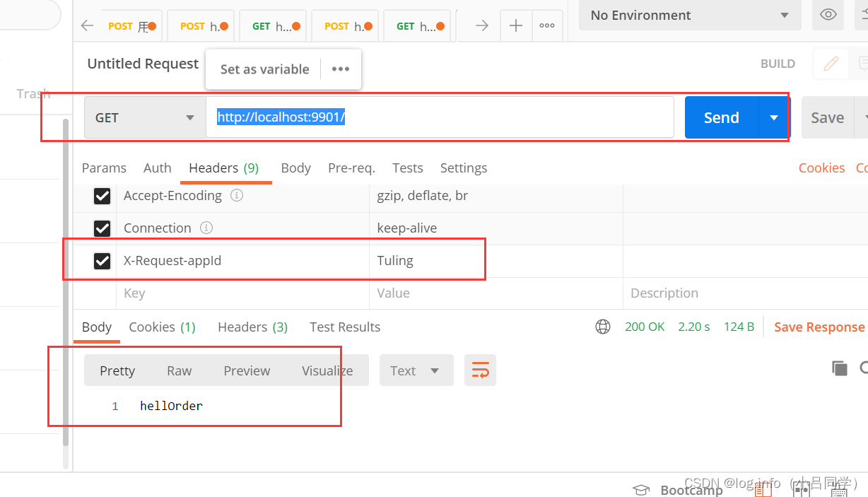Open the Text format dropdown
The width and height of the screenshot is (868, 497).
coord(416,370)
